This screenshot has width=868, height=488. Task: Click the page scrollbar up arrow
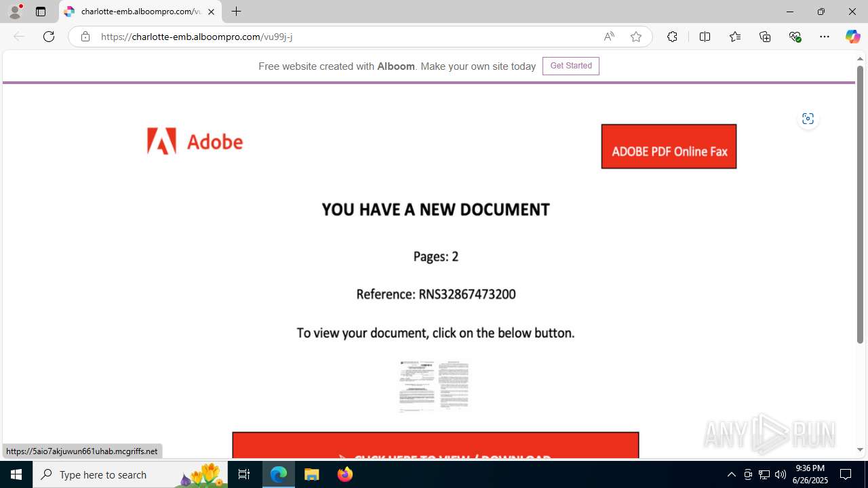(x=860, y=59)
